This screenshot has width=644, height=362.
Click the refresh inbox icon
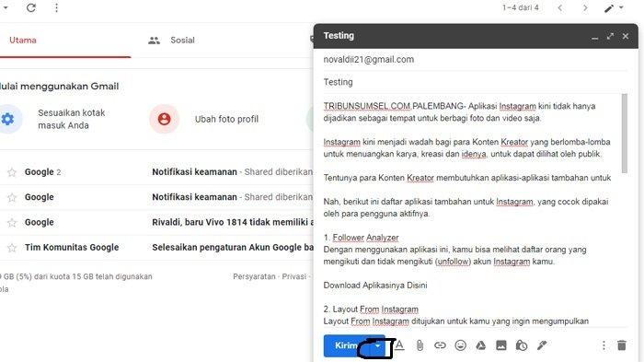[x=31, y=7]
